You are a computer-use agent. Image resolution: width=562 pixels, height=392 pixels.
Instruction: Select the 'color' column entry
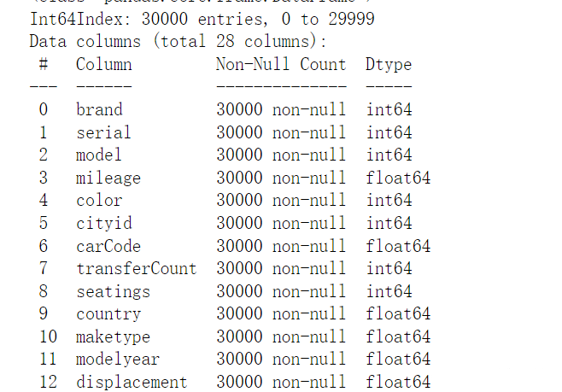[99, 200]
